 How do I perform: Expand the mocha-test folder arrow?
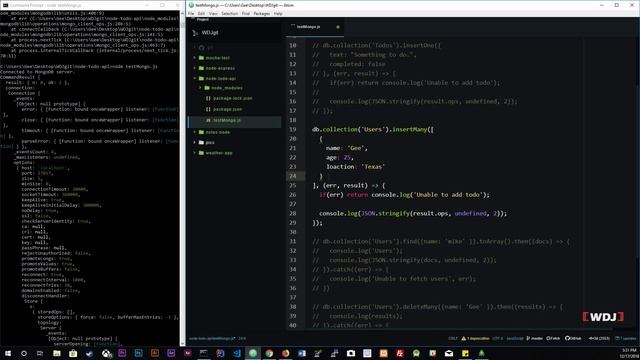pos(195,58)
